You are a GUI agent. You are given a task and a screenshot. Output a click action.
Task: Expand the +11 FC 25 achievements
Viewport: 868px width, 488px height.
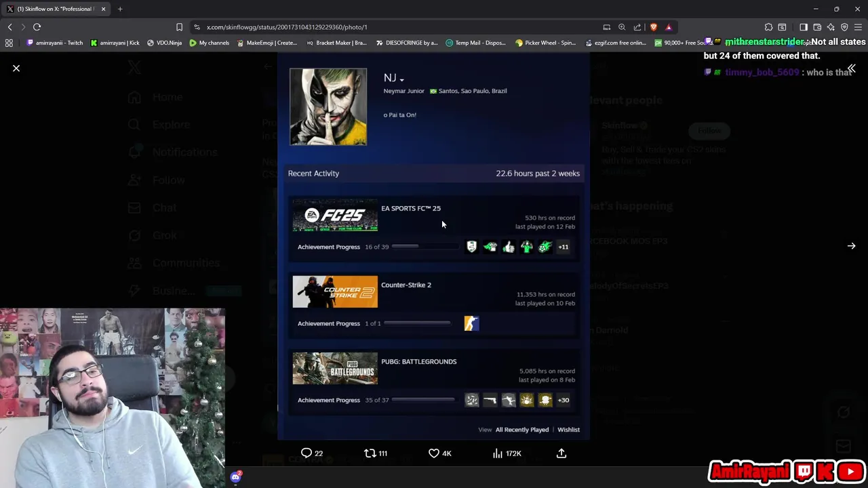[564, 247]
